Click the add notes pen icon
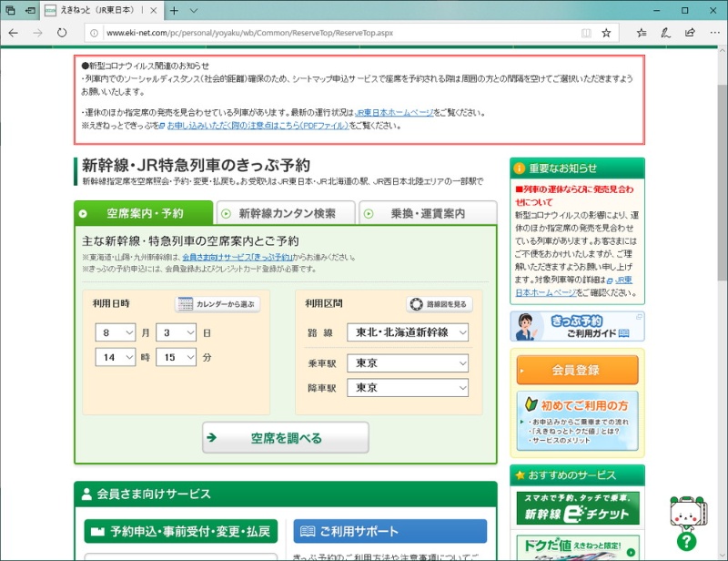Viewport: 728px width, 561px height. (665, 32)
